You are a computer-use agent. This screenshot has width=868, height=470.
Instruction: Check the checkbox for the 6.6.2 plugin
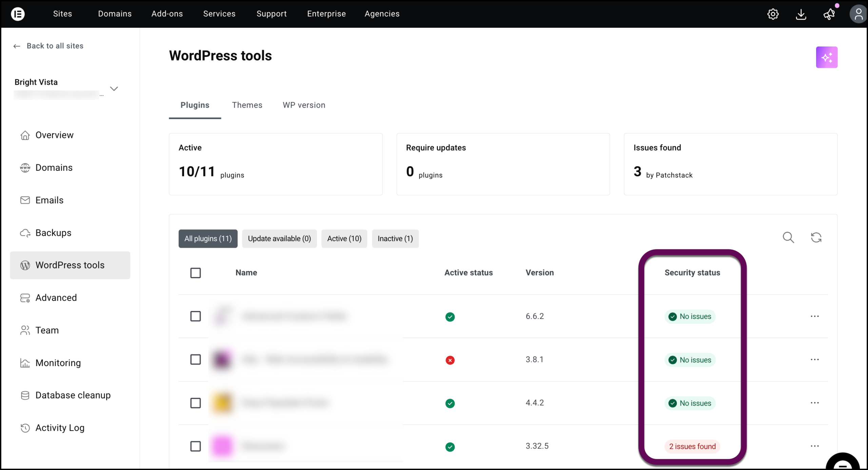point(196,316)
